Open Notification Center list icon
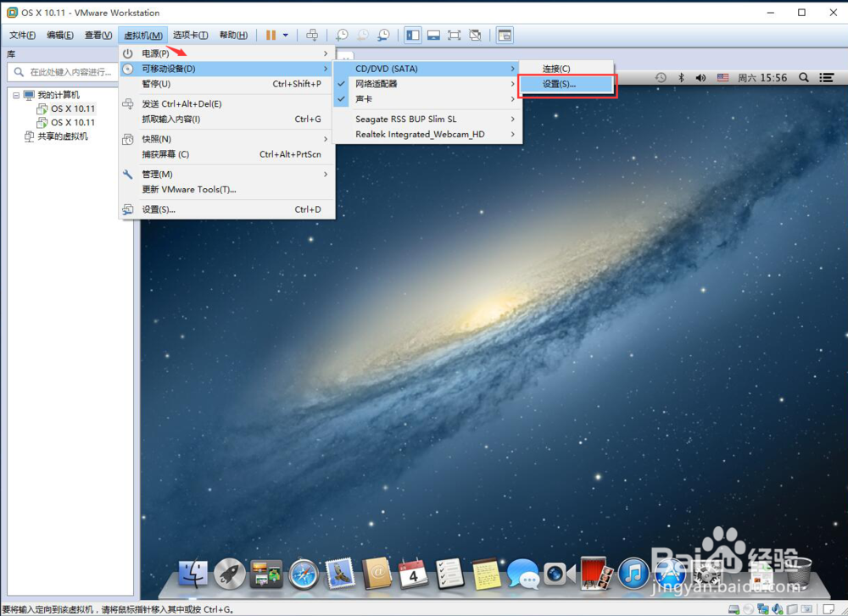 826,78
